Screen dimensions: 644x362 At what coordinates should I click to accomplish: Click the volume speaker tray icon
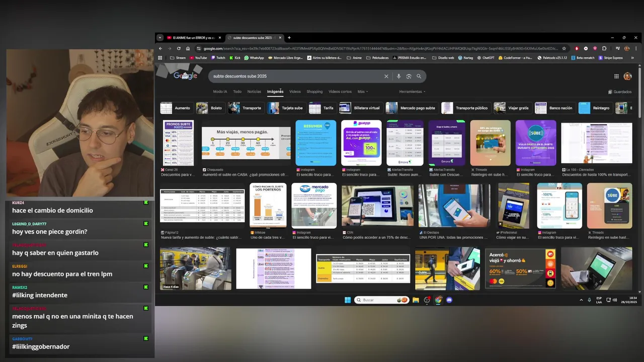(x=615, y=300)
